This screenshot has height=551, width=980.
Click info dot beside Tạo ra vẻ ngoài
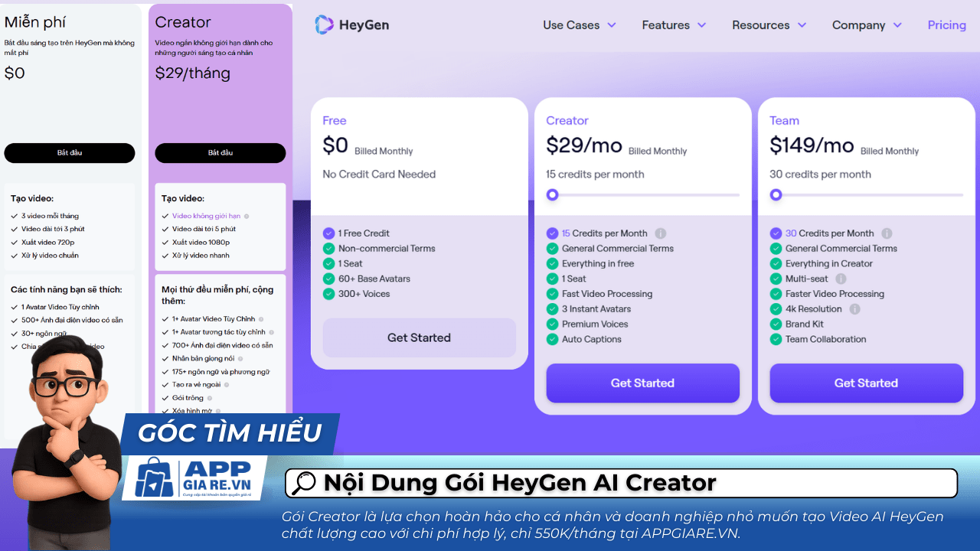click(x=227, y=385)
